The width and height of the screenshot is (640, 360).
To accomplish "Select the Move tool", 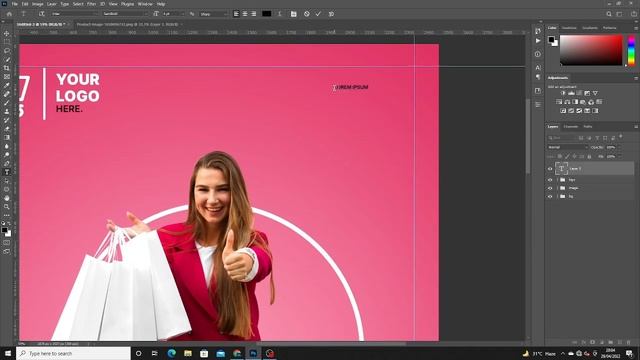I will point(7,33).
